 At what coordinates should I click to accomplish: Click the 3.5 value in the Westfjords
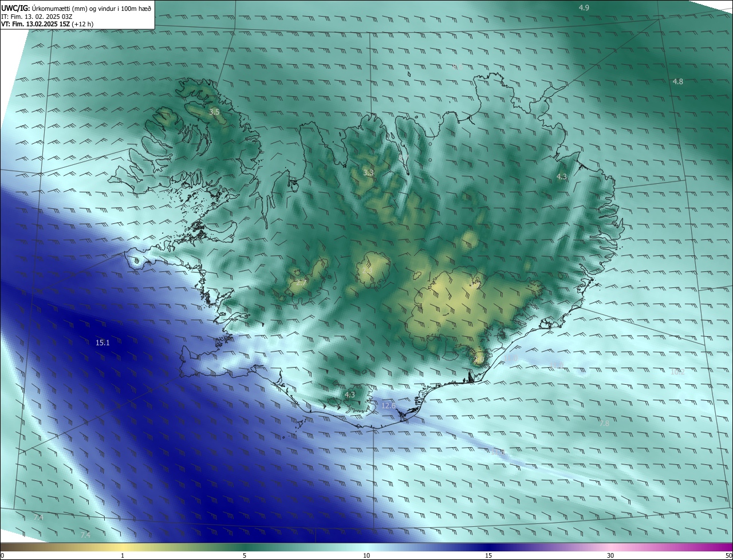(x=214, y=112)
